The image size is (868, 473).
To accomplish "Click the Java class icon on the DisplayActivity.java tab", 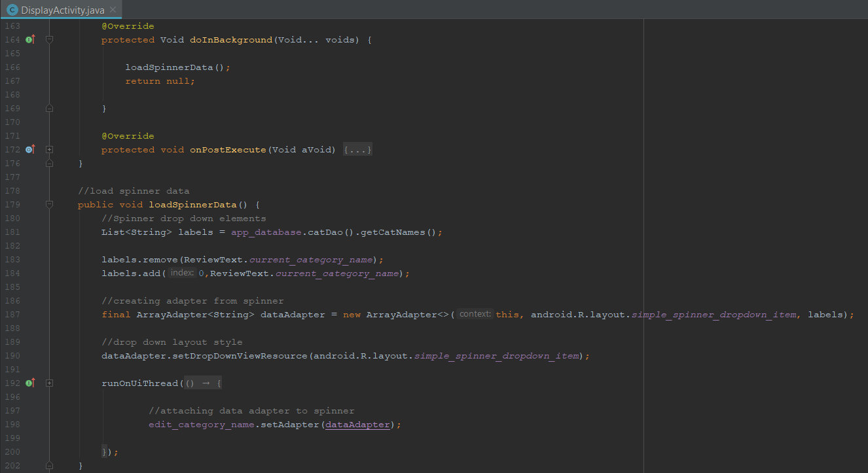I will pyautogui.click(x=12, y=10).
